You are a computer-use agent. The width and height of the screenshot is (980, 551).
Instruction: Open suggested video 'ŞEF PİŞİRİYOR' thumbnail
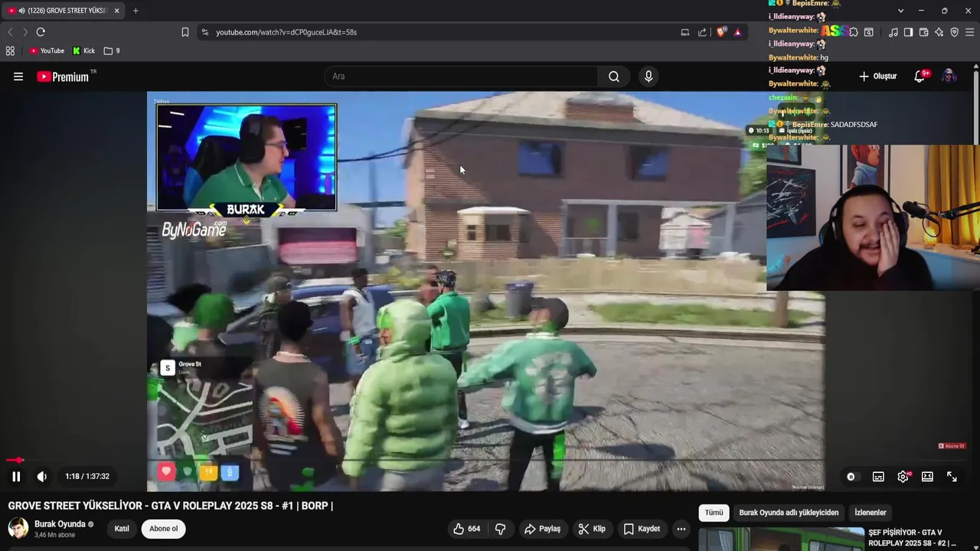coord(781,539)
